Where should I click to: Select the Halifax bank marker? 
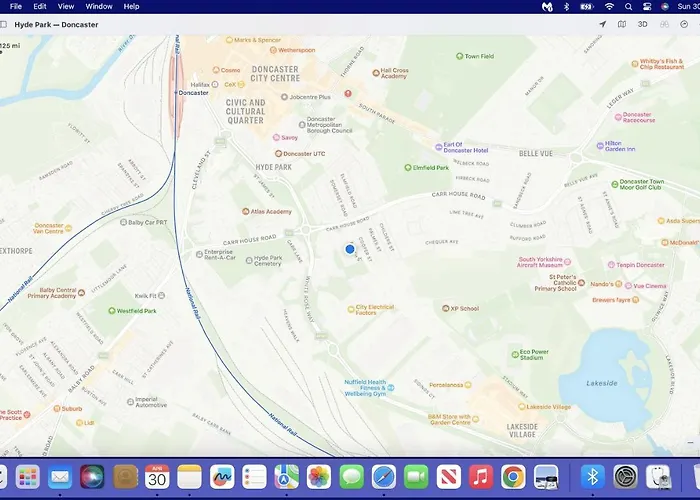(215, 84)
